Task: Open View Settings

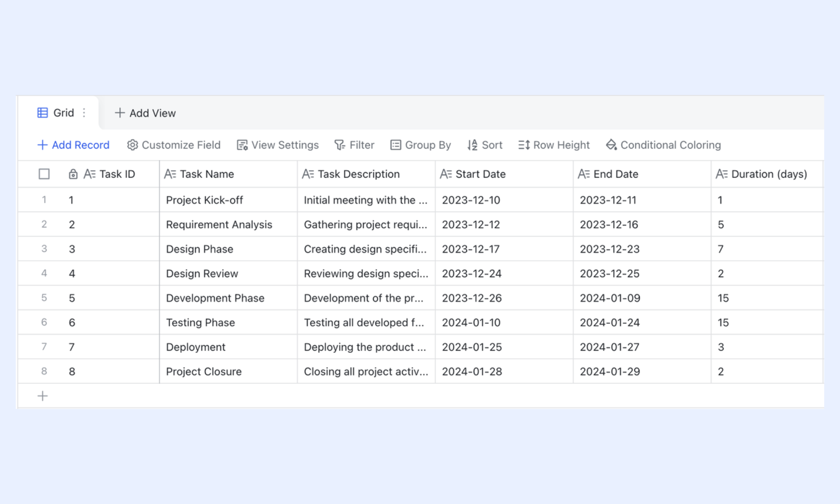Action: (x=278, y=145)
